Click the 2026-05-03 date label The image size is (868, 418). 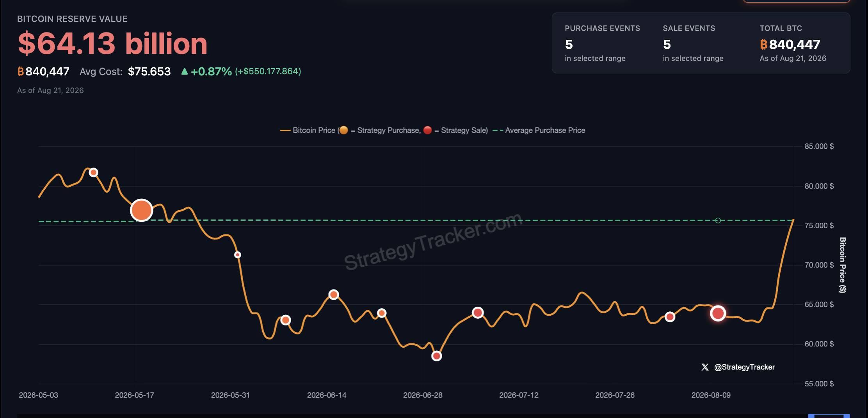point(38,395)
